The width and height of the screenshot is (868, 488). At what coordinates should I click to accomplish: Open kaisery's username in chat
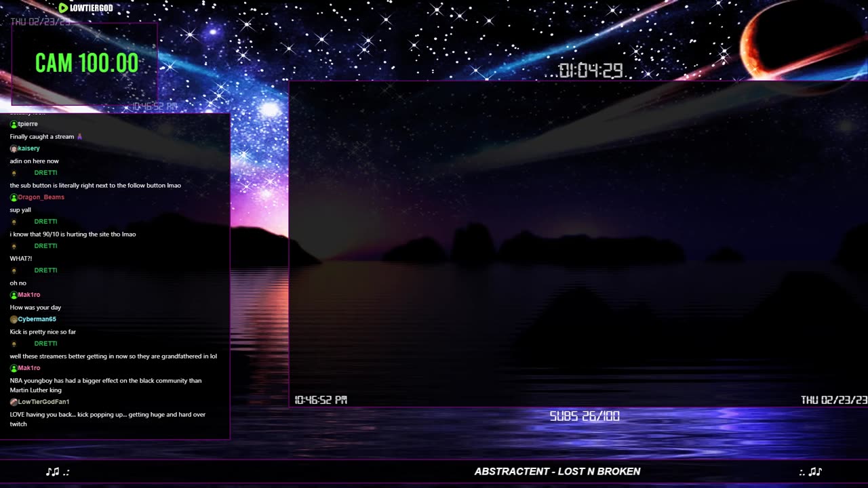(29, 148)
